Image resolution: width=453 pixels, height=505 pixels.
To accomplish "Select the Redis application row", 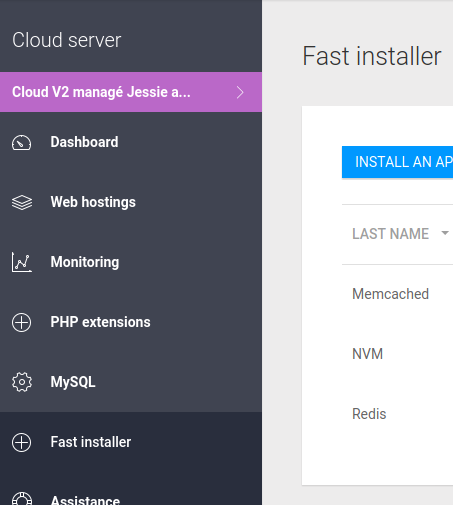I will point(397,414).
